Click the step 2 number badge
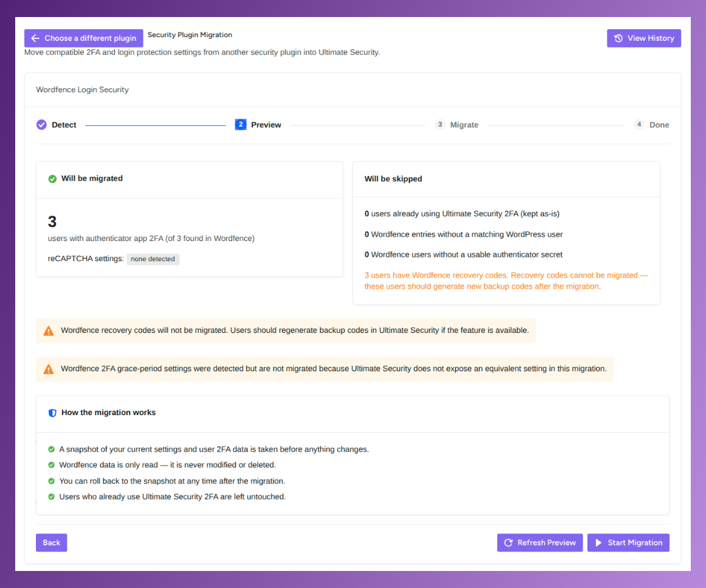The height and width of the screenshot is (588, 706). [241, 124]
